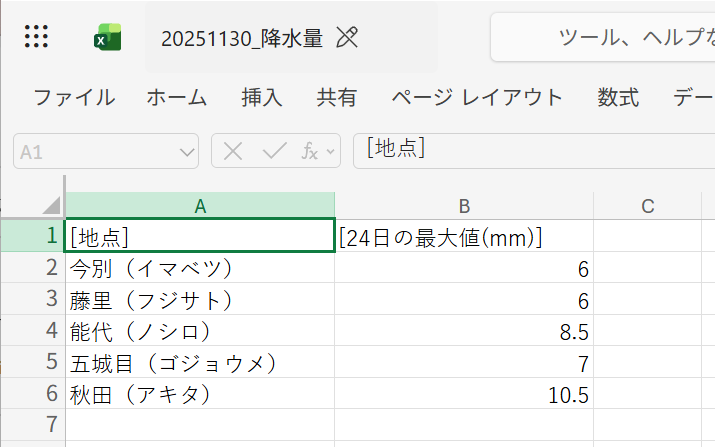Expand the fx function dropdown arrow
Viewport: 715px width, 447px height.
(x=331, y=151)
